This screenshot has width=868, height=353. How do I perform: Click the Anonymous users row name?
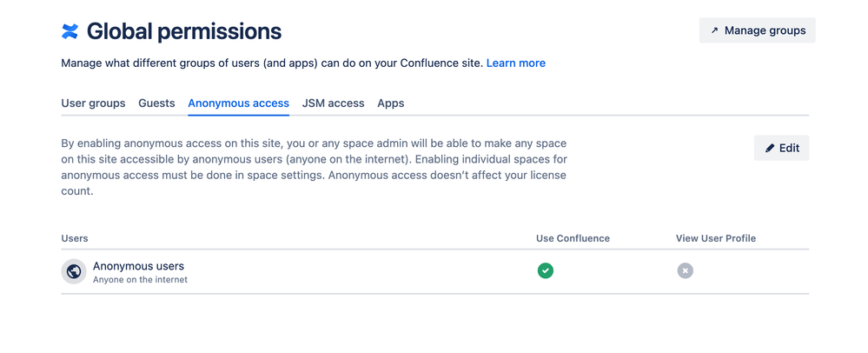point(138,266)
